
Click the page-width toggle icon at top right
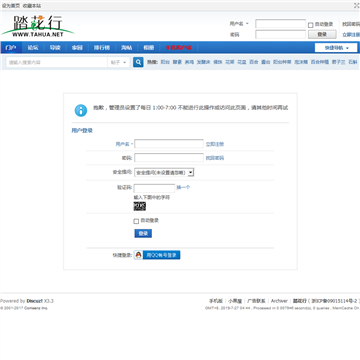click(357, 6)
